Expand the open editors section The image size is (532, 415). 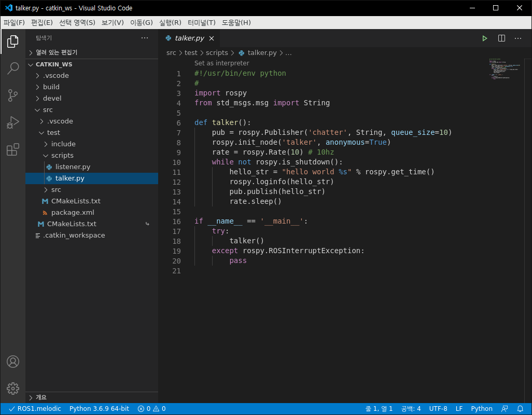(92, 52)
